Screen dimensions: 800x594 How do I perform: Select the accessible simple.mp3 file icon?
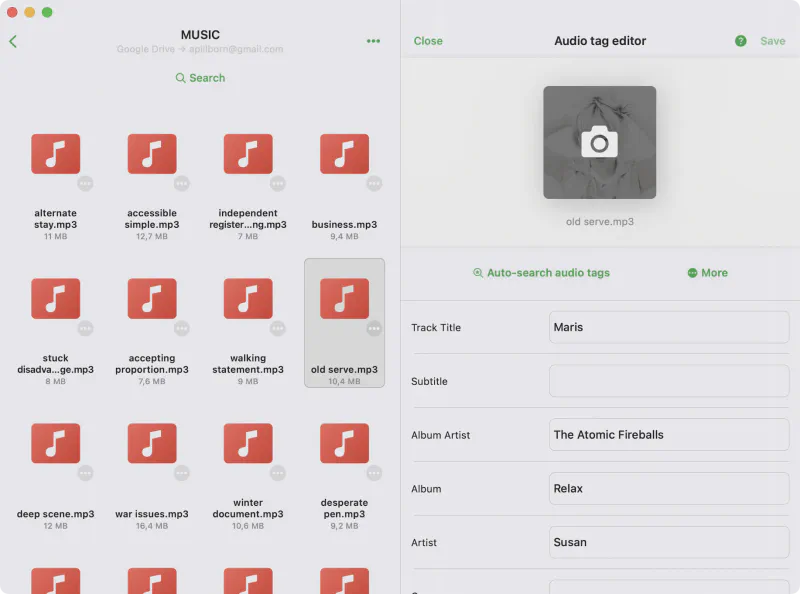[x=152, y=154]
